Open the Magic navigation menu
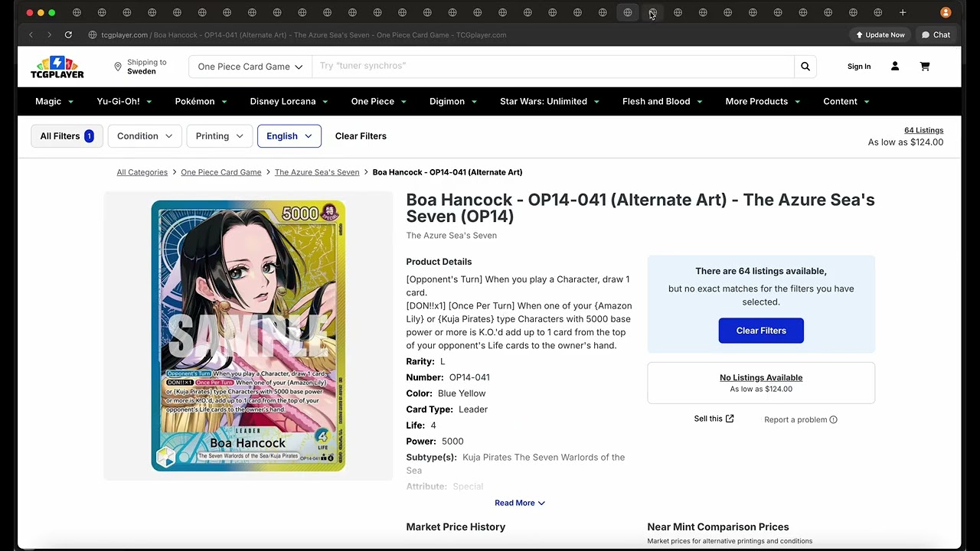 54,101
